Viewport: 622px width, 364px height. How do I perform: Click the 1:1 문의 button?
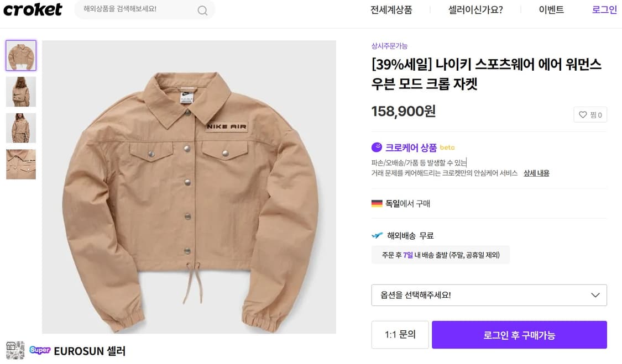click(x=400, y=335)
